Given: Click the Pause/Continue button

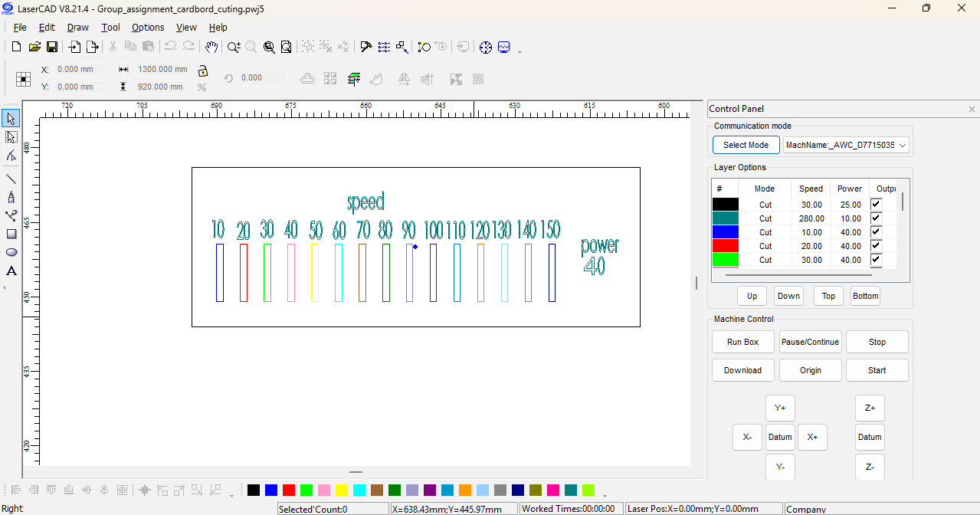Looking at the screenshot, I should [810, 342].
